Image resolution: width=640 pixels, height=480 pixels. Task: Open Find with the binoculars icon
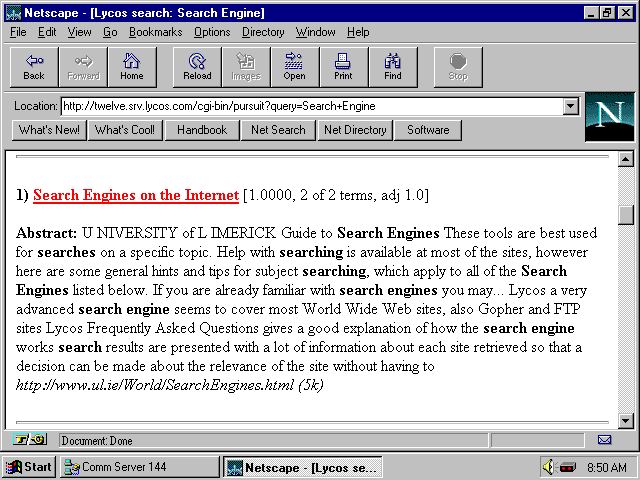pos(392,66)
